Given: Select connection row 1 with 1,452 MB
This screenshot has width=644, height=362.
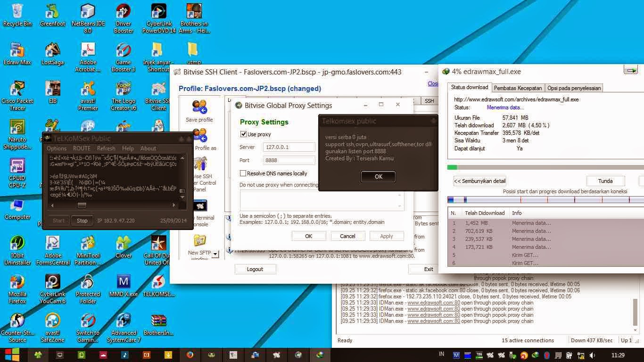Looking at the screenshot, I should tap(545, 223).
